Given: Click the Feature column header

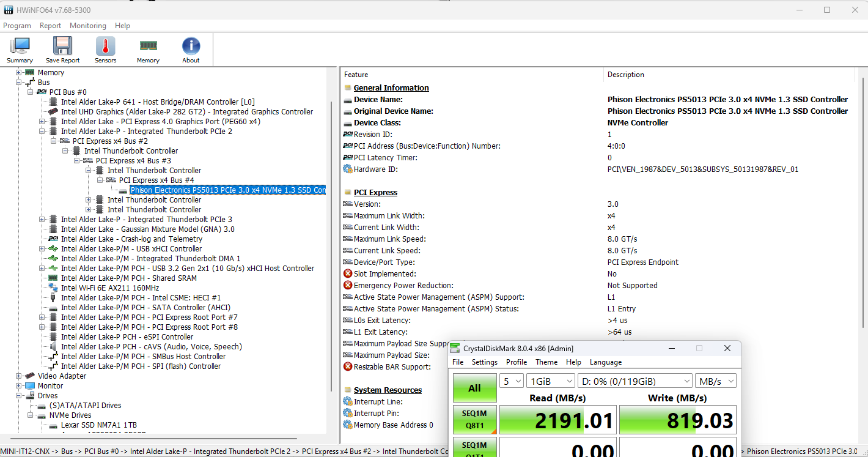Looking at the screenshot, I should pos(472,75).
